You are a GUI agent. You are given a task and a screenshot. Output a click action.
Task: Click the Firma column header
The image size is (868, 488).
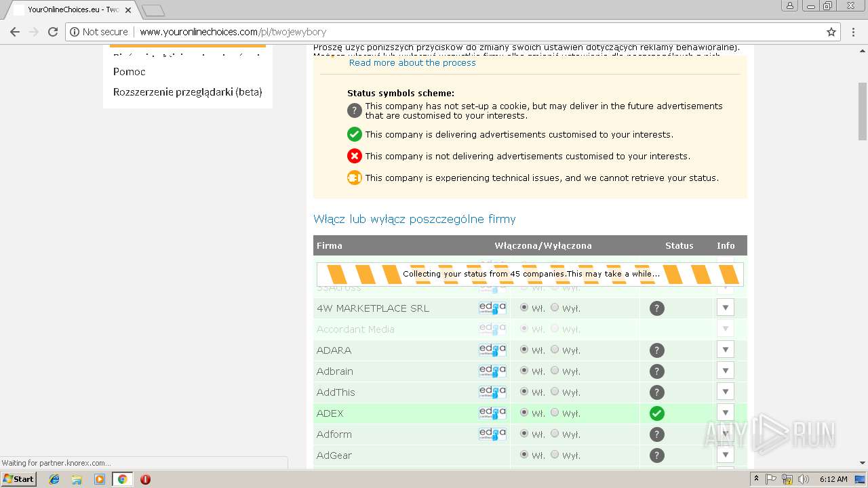[x=330, y=245]
